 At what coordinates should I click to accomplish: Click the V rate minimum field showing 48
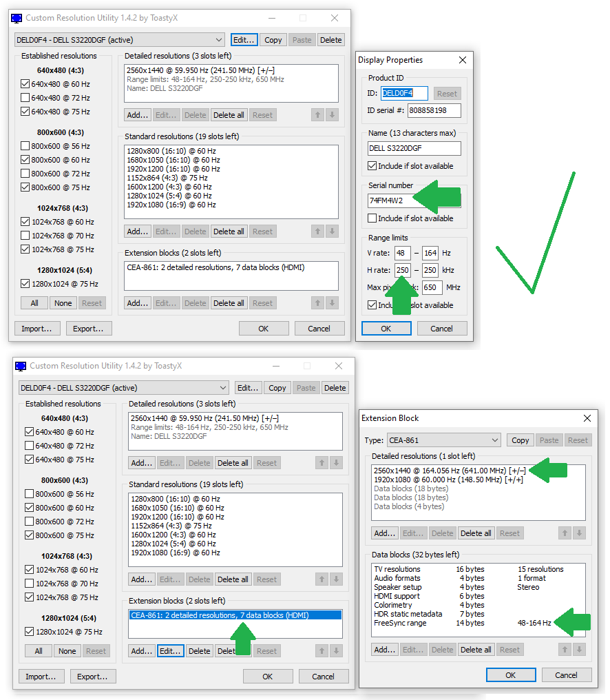coord(403,253)
